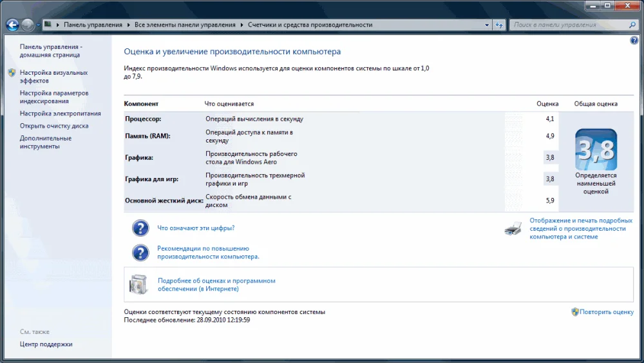
Task: Click the printer icon
Action: (x=513, y=228)
